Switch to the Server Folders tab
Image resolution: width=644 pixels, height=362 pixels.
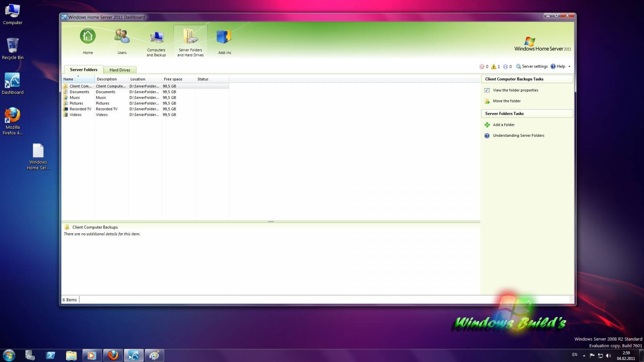coord(84,70)
